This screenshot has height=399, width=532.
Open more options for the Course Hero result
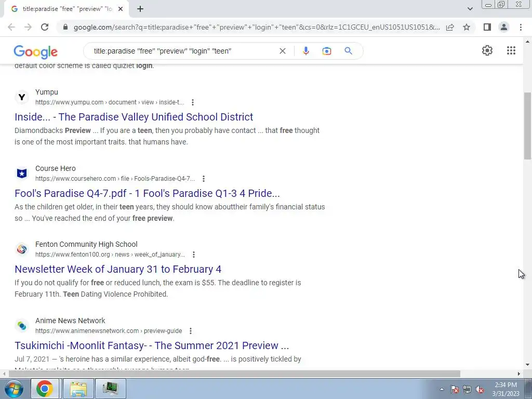(204, 179)
